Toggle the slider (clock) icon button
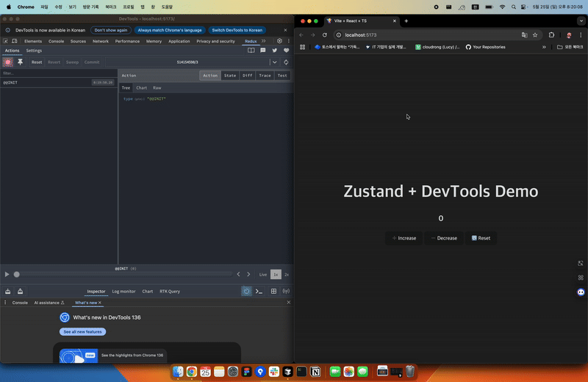This screenshot has height=382, width=588. point(246,292)
